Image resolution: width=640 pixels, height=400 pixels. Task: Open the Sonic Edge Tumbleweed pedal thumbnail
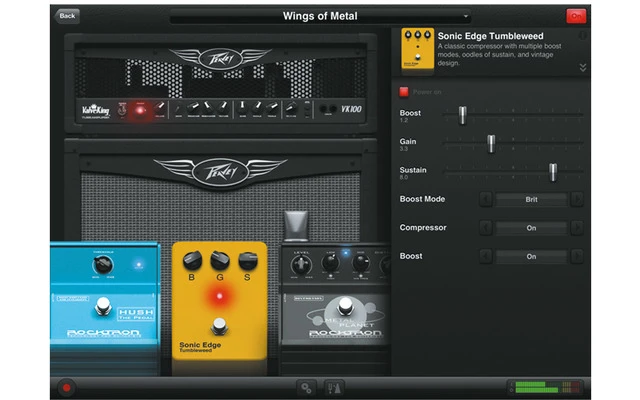tap(417, 50)
